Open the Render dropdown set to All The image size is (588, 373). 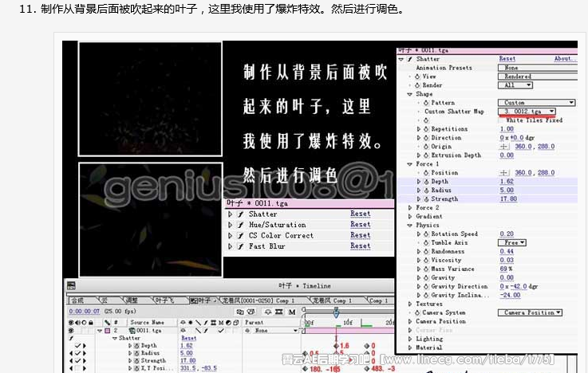515,85
